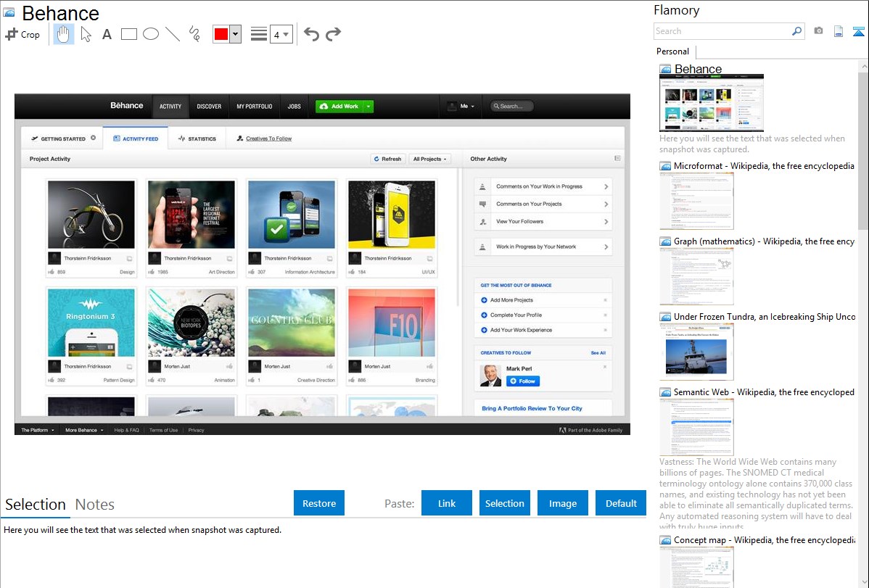Click the magnifier search icon
This screenshot has height=588, width=869.
796,31
